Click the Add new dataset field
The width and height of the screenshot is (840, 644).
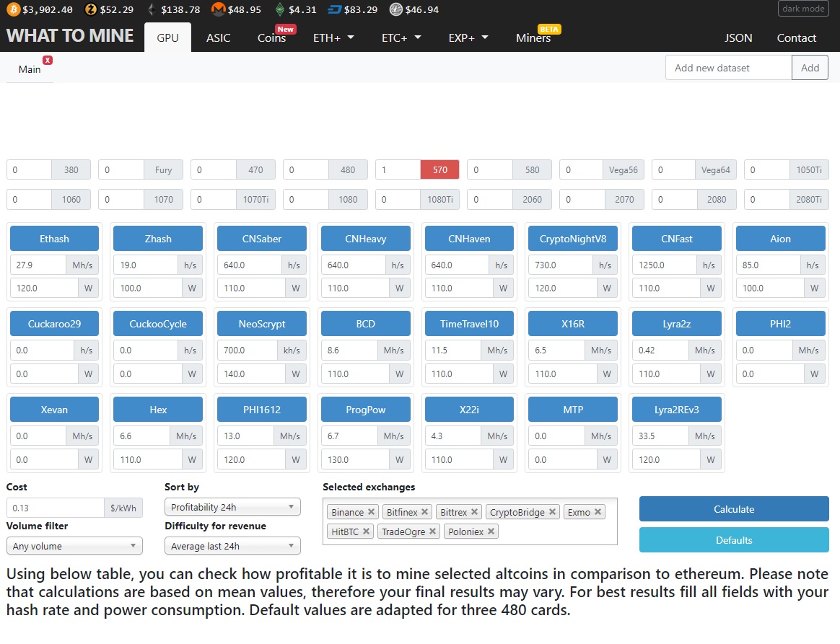[728, 68]
